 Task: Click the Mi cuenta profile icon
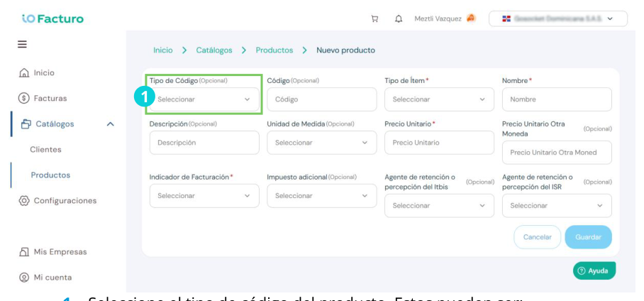coord(24,278)
